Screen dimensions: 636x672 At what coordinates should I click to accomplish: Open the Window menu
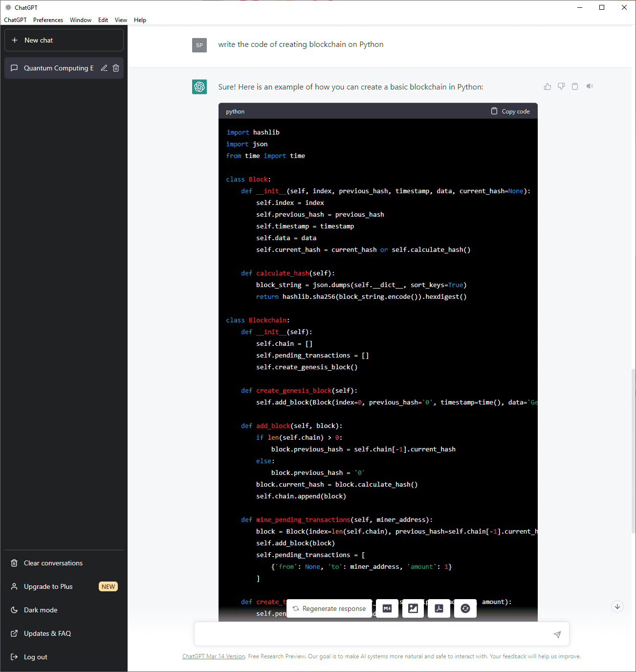click(81, 20)
